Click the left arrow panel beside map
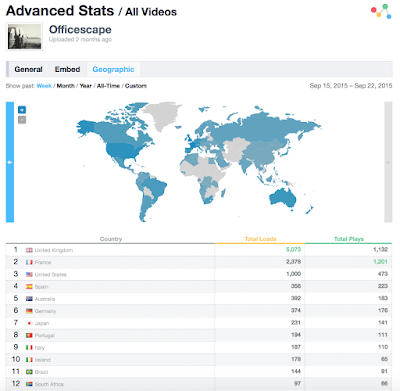This screenshot has height=391, width=400. (10, 162)
